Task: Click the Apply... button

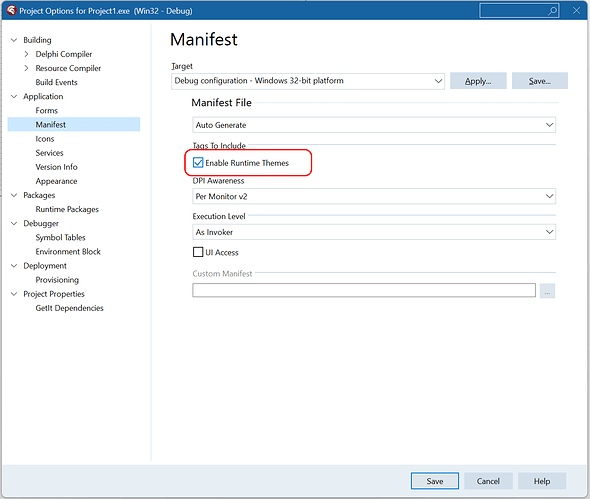Action: 478,81
